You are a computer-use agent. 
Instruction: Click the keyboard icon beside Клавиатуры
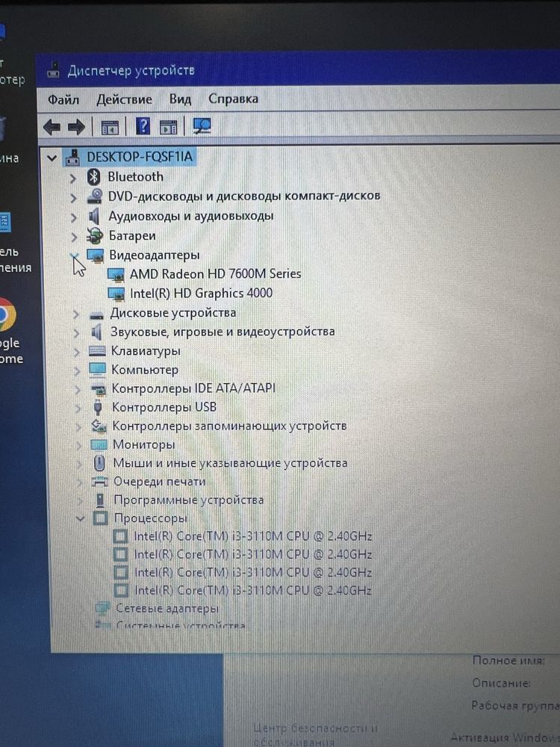pos(97,351)
